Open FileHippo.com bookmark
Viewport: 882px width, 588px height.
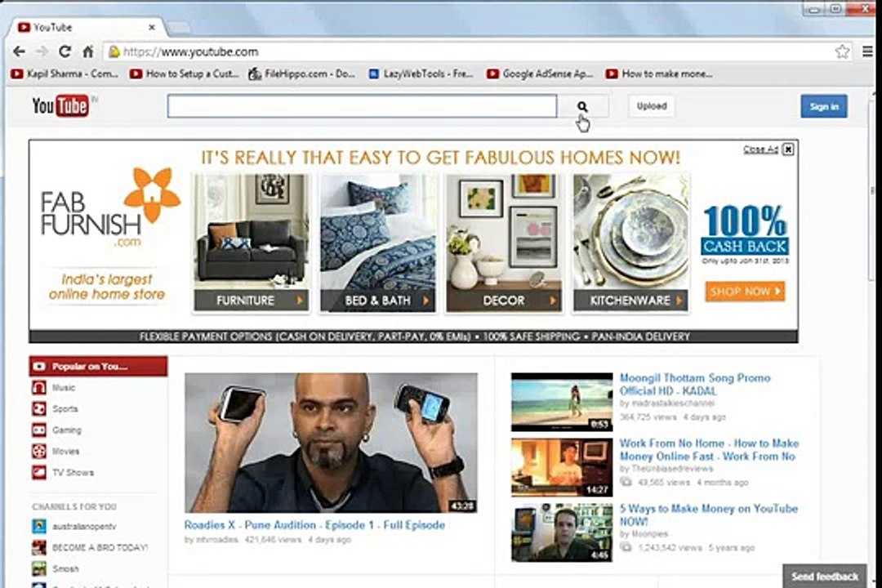click(x=302, y=73)
